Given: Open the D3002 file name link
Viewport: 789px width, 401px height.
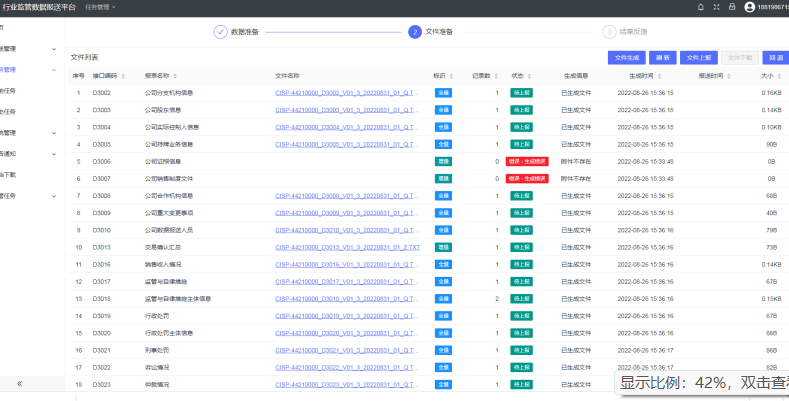Looking at the screenshot, I should pyautogui.click(x=347, y=93).
